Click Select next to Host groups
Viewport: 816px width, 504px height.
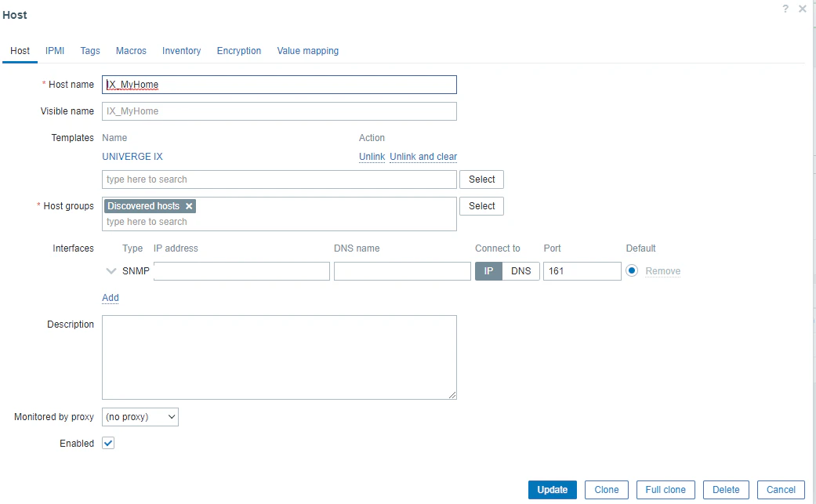point(481,206)
